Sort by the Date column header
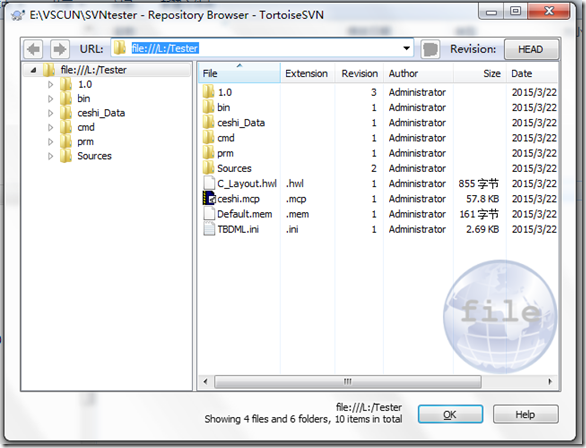The width and height of the screenshot is (586, 448). pyautogui.click(x=532, y=73)
